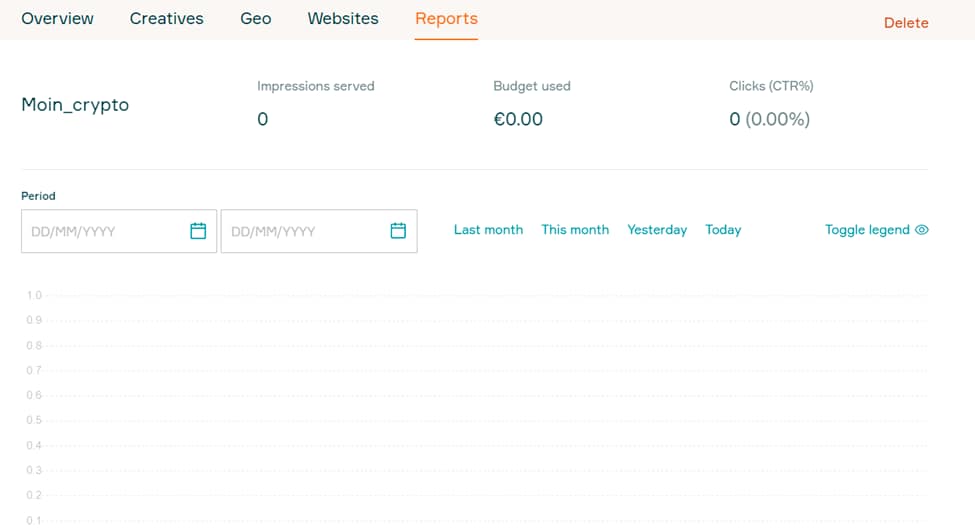Show Yesterday's report data
The width and height of the screenshot is (975, 528).
pyautogui.click(x=657, y=230)
